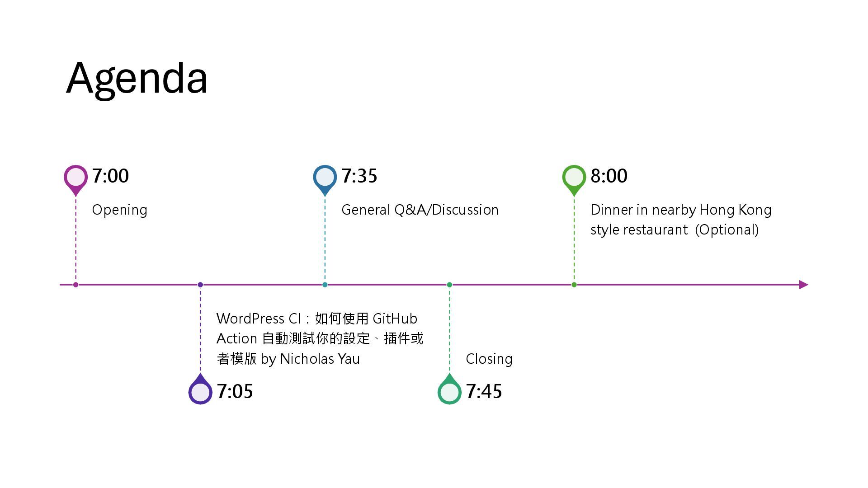
Task: Click the Opening text label
Action: click(119, 210)
